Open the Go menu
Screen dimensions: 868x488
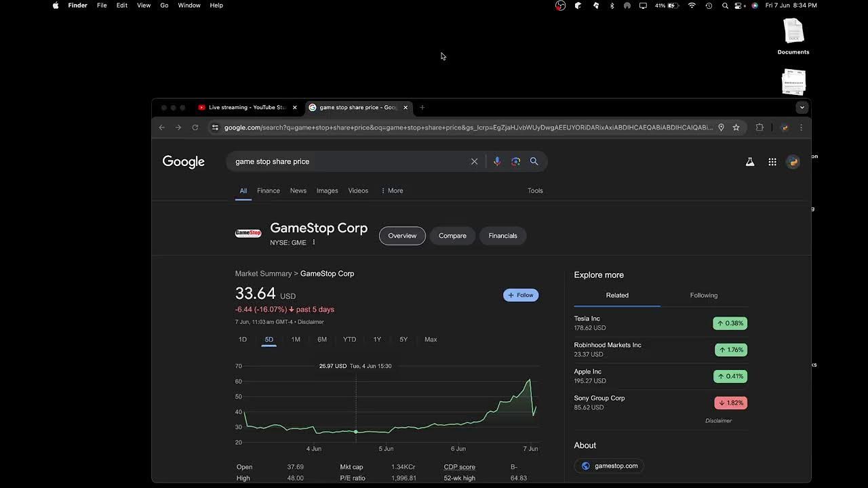[x=164, y=5]
